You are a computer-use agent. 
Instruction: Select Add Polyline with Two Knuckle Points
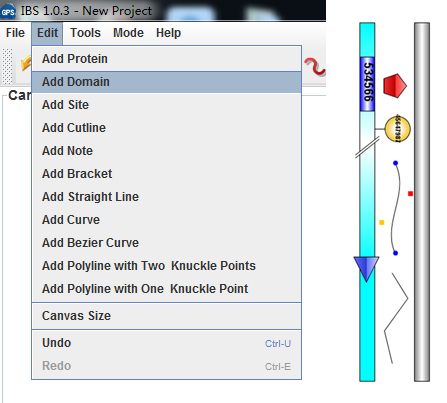pyautogui.click(x=166, y=266)
